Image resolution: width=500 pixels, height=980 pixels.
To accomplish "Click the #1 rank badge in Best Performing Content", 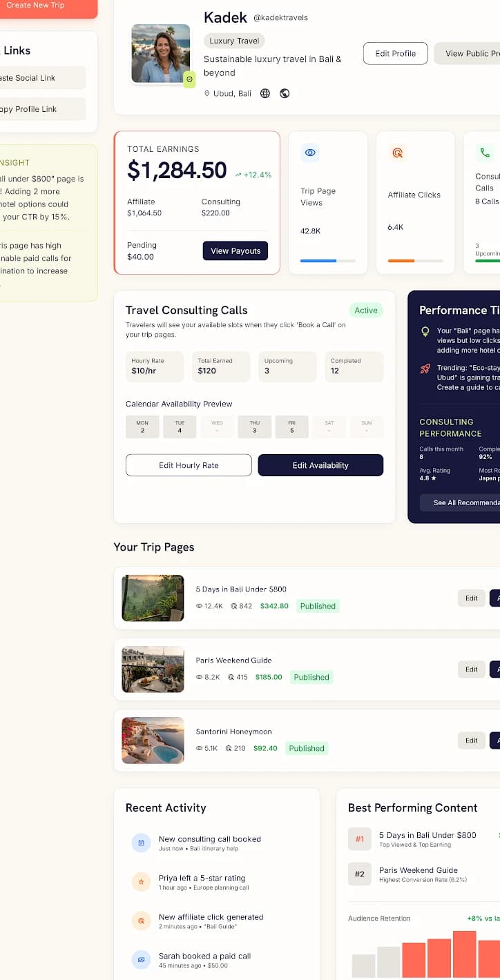I will (x=359, y=839).
